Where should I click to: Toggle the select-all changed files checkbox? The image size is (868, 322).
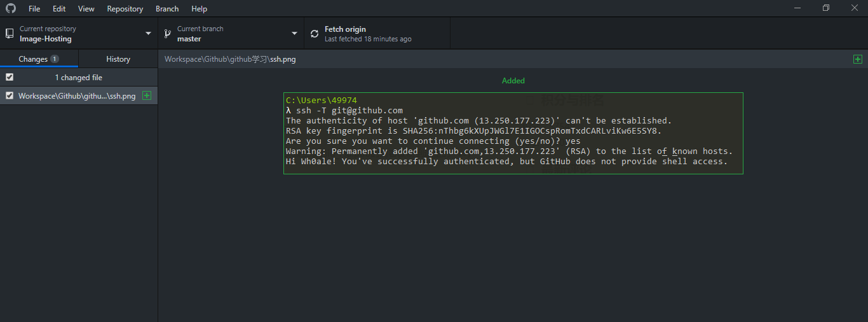coord(10,77)
